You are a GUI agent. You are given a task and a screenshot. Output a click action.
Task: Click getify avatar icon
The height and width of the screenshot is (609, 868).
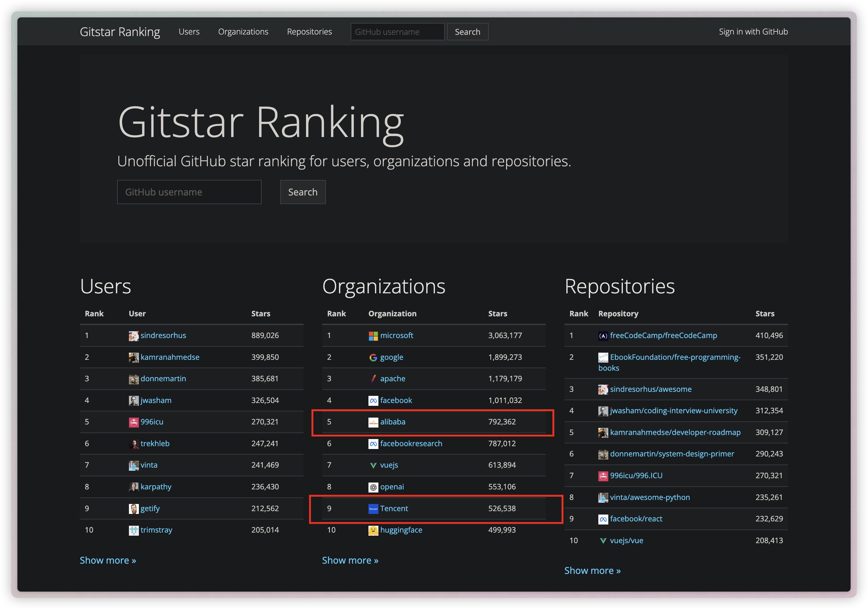[134, 508]
